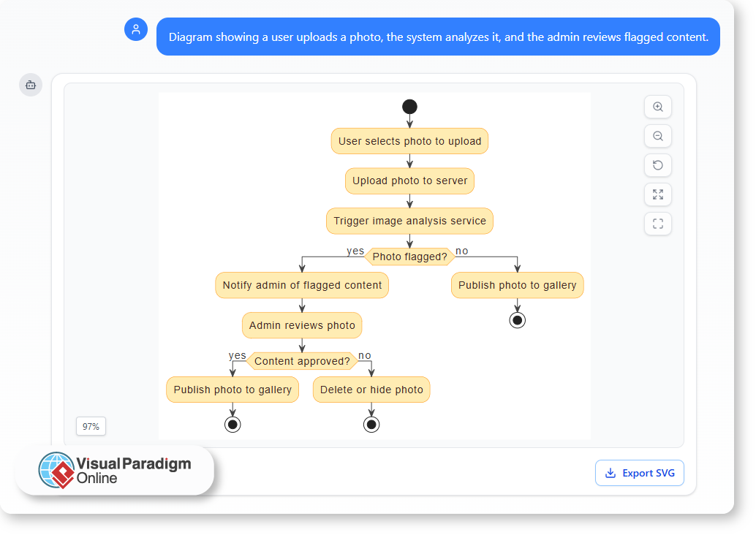Select the prompt text bubble at the top
756x535 pixels.
coord(438,37)
